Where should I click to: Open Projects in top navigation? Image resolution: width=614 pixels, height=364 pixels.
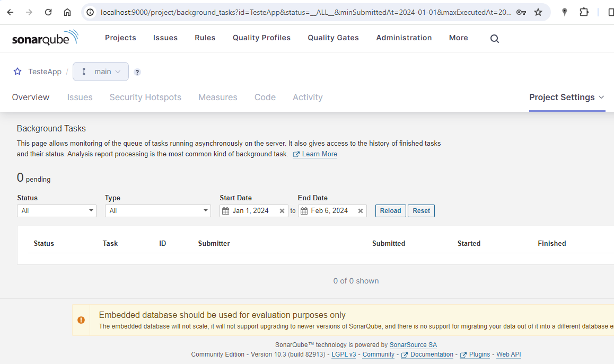tap(120, 38)
